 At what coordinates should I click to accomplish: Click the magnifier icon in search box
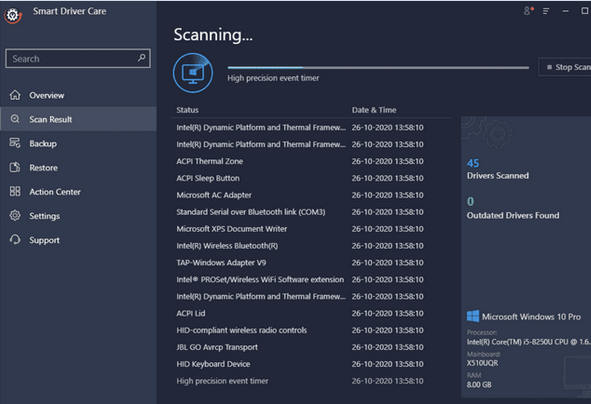click(x=141, y=58)
